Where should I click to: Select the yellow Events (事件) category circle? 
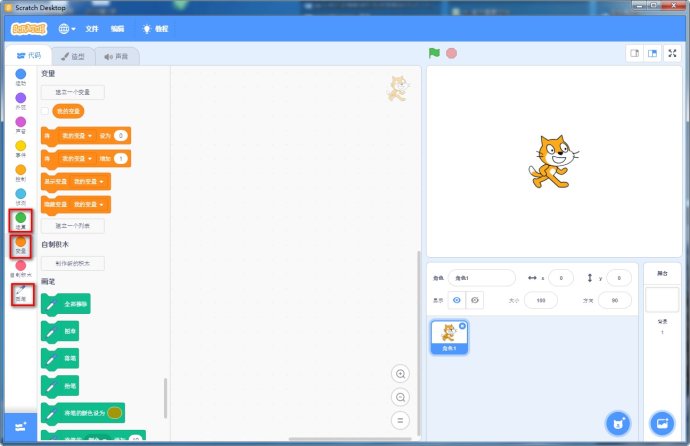pos(21,146)
